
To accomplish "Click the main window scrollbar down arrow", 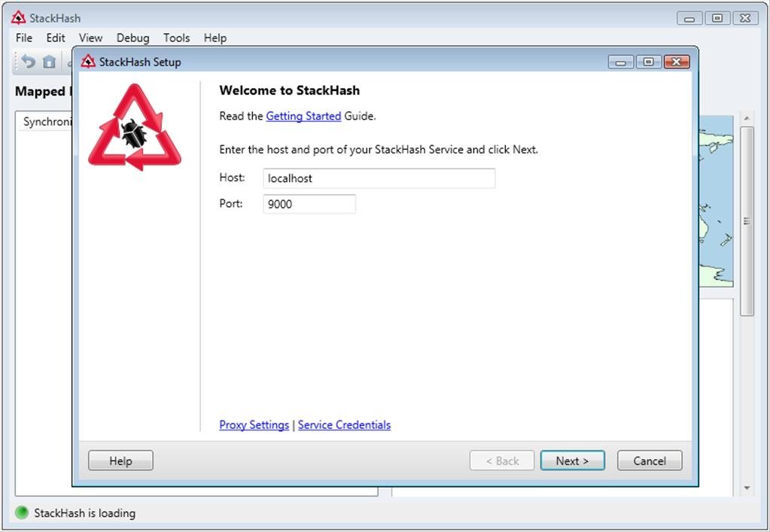I will click(747, 488).
